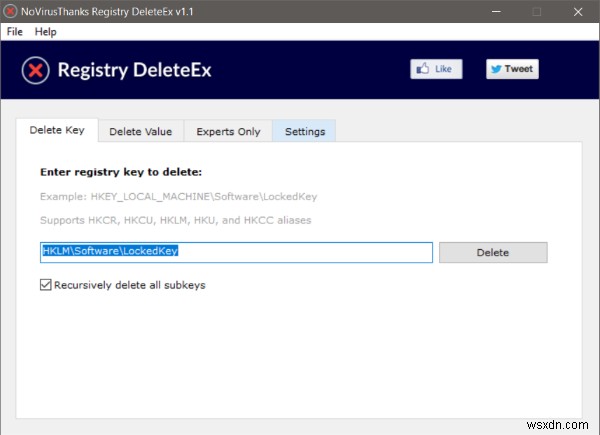Click the title bar app icon

[10, 11]
